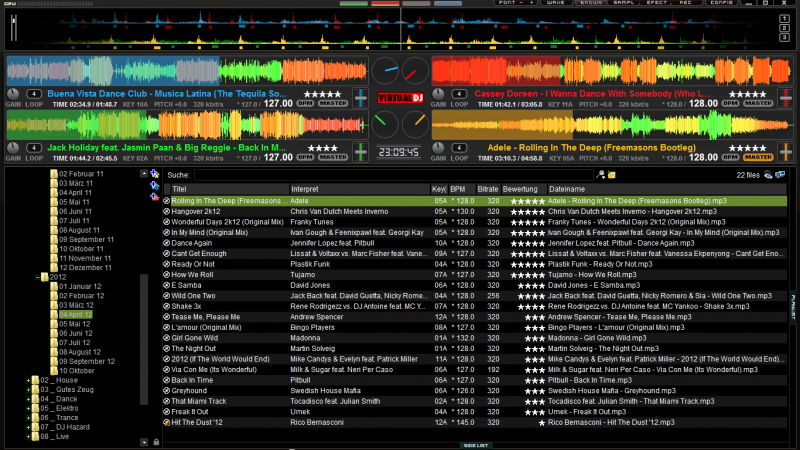
Task: Click the search options magnifier icon
Action: pos(601,175)
